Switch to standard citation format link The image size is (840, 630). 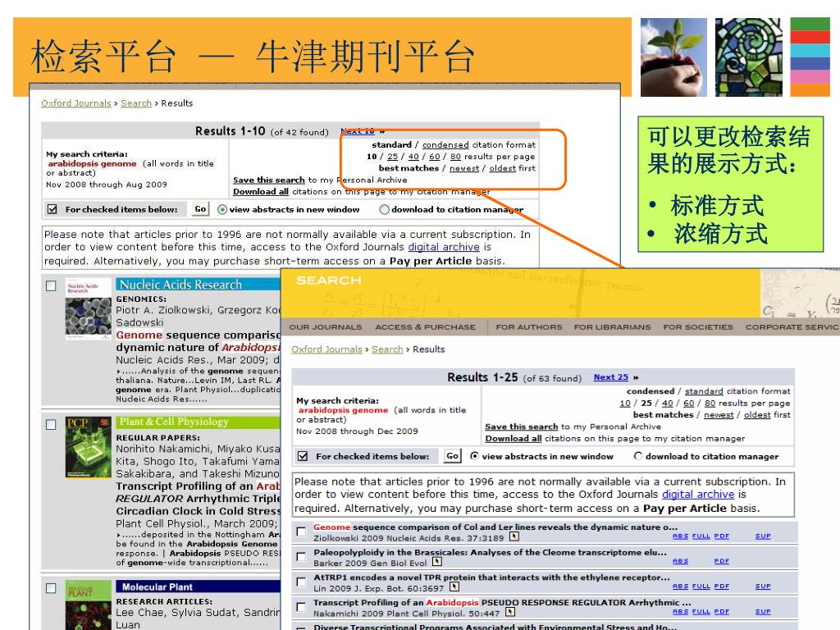703,391
